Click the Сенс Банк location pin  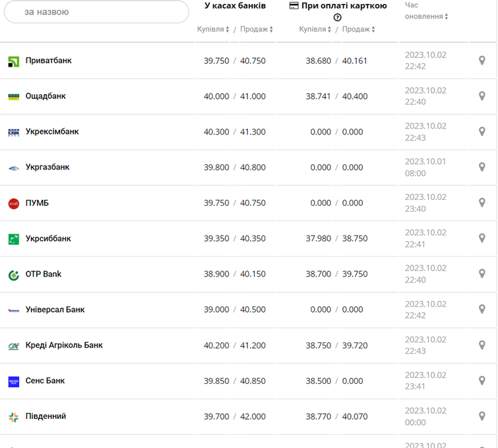click(482, 381)
